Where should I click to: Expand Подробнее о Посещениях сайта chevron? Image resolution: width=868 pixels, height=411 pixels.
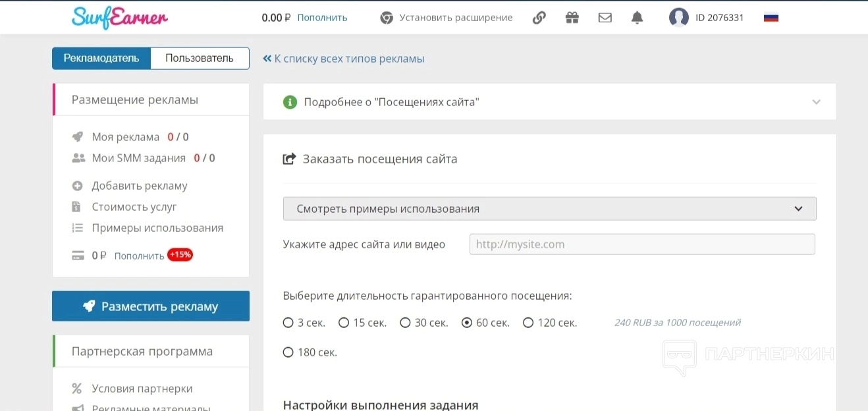(817, 102)
